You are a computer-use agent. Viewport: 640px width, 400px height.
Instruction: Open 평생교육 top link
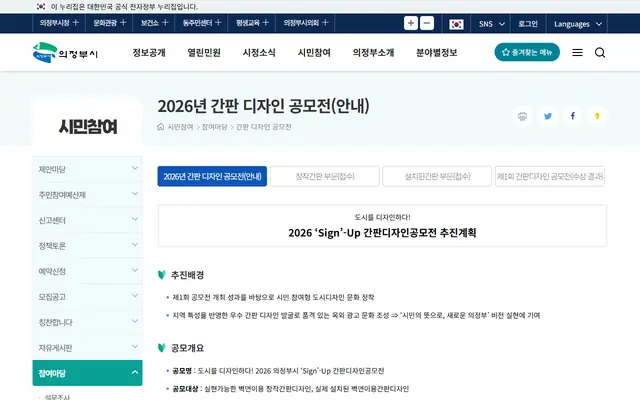pyautogui.click(x=247, y=23)
